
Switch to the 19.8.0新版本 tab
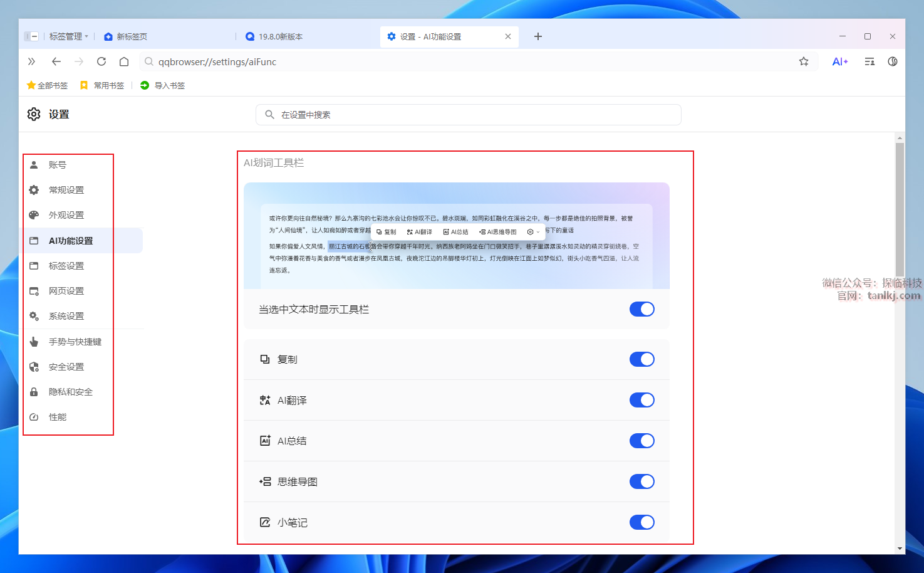coord(281,36)
